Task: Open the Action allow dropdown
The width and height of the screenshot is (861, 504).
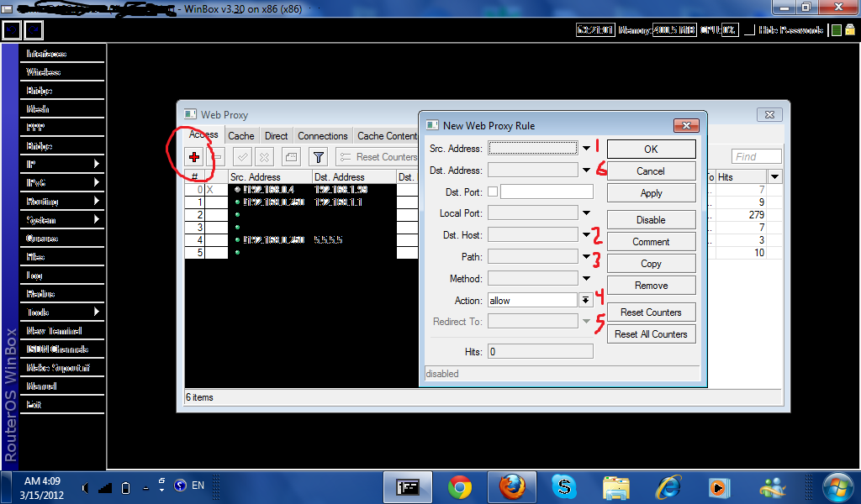Action: click(586, 300)
